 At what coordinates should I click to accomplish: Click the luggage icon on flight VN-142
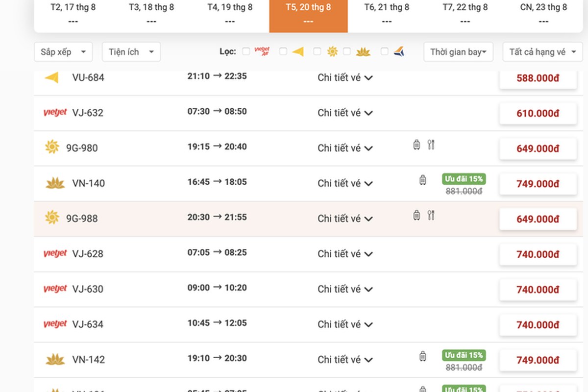click(x=422, y=356)
